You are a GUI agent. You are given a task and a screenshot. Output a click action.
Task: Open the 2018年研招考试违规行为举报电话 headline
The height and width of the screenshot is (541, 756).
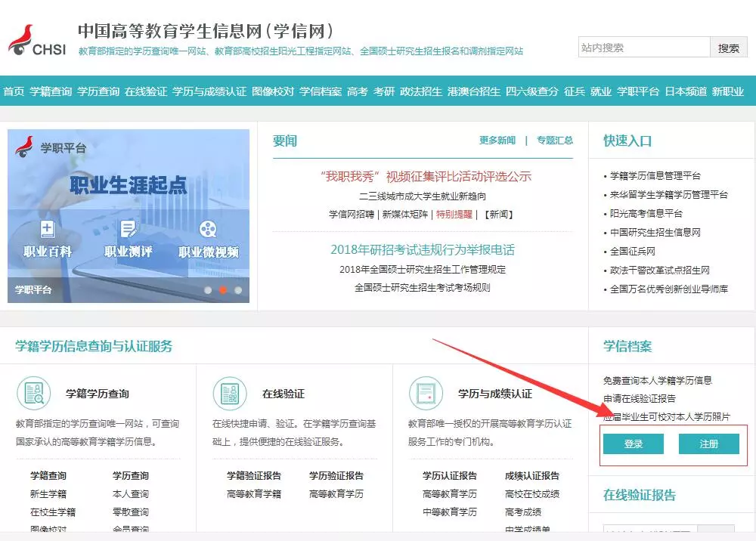[423, 249]
